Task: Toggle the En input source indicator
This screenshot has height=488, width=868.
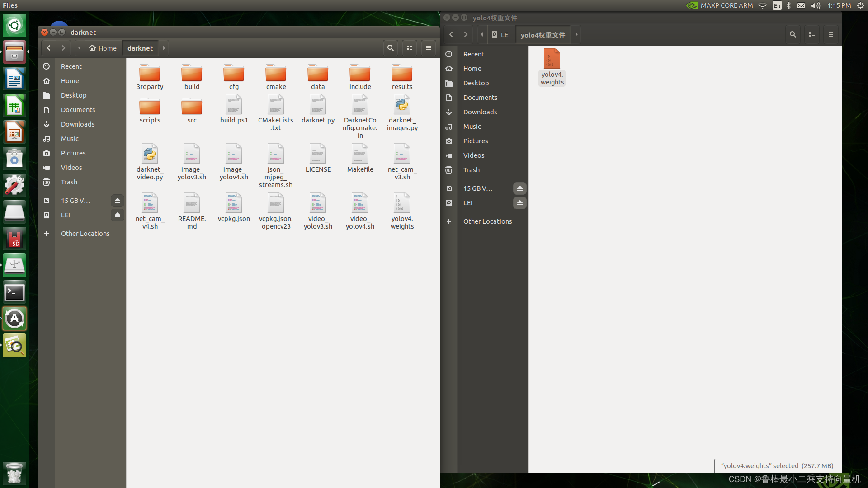Action: point(777,5)
